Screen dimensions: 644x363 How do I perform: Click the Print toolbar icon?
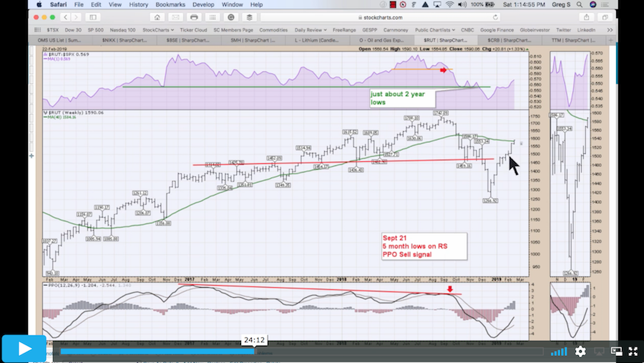click(194, 17)
